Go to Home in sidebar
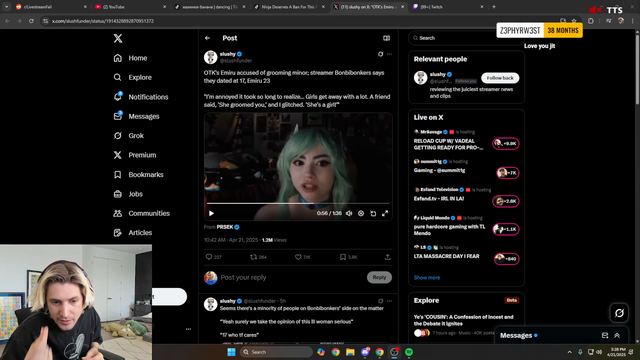Screen dimensions: 640x360 [130, 58]
